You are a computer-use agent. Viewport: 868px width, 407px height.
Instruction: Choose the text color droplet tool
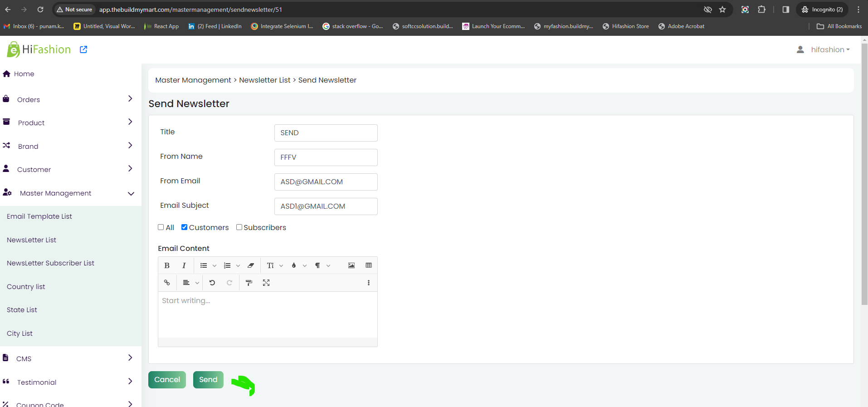294,265
